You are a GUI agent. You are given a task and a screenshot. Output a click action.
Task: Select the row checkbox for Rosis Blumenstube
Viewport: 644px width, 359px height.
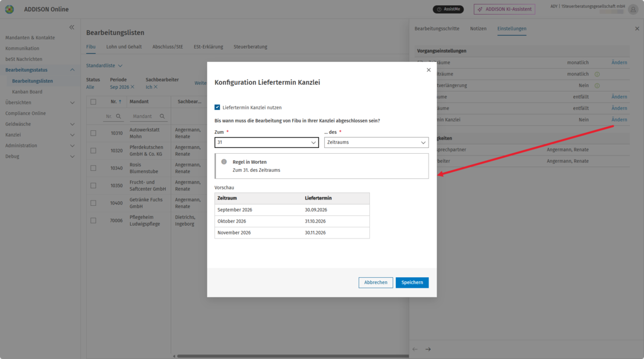coord(93,168)
